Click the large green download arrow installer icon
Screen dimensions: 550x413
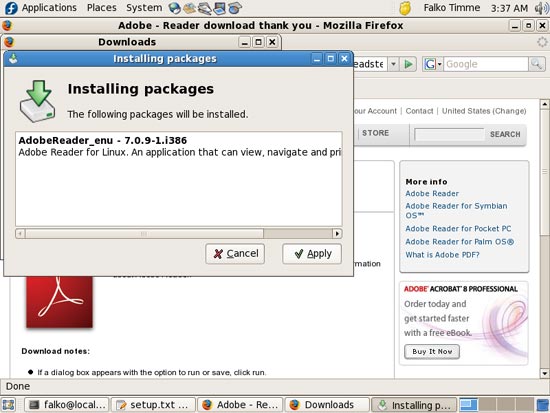tap(37, 101)
